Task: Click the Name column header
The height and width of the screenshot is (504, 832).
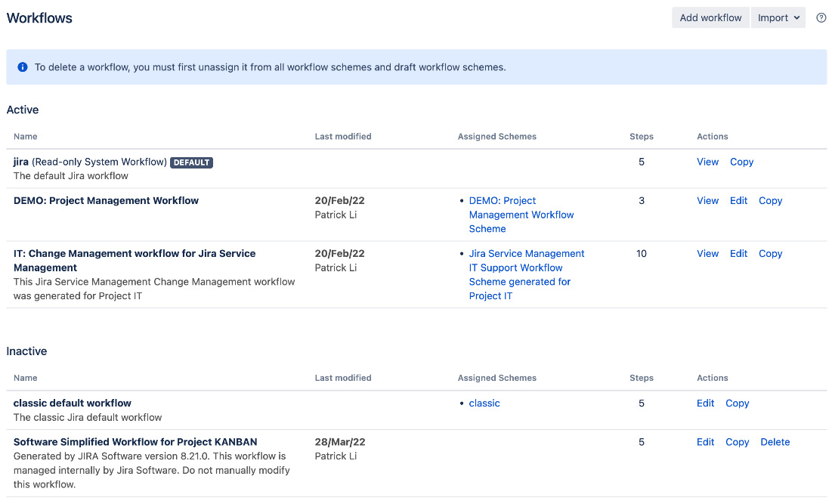Action: 25,136
